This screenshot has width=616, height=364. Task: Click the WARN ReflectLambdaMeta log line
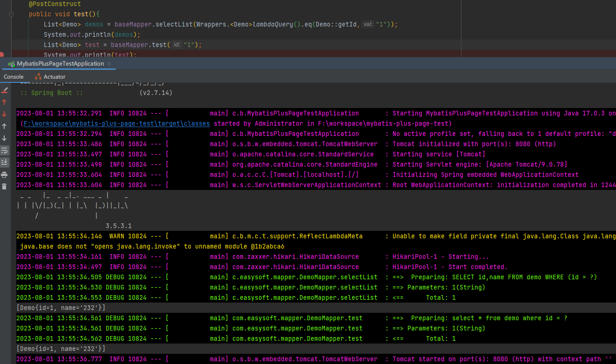316,236
